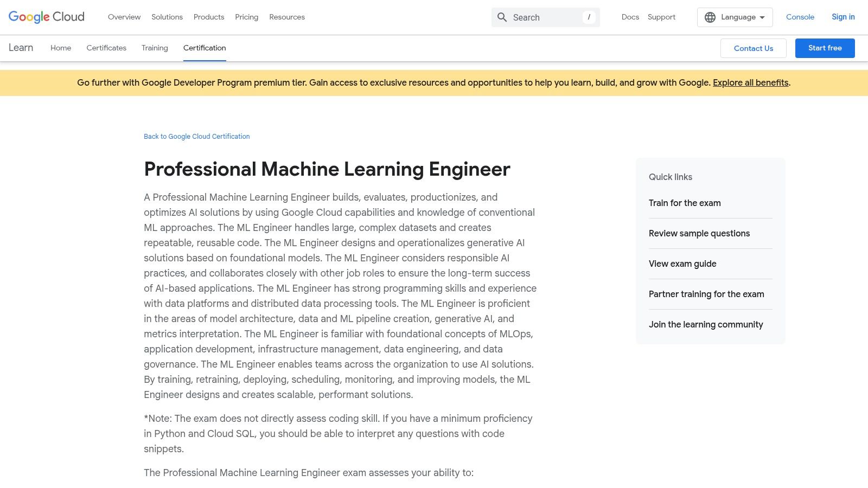Open the Overview menu
Viewport: 868px width, 488px height.
(124, 17)
